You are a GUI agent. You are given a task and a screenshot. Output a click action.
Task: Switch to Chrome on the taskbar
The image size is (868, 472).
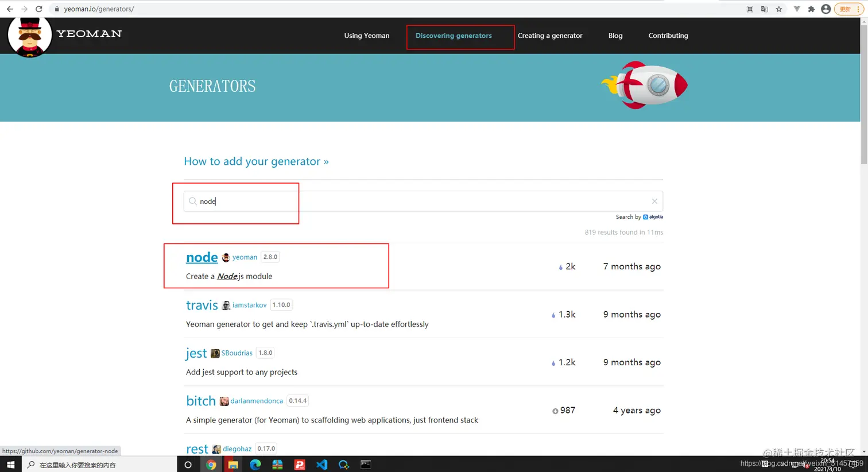tap(211, 465)
